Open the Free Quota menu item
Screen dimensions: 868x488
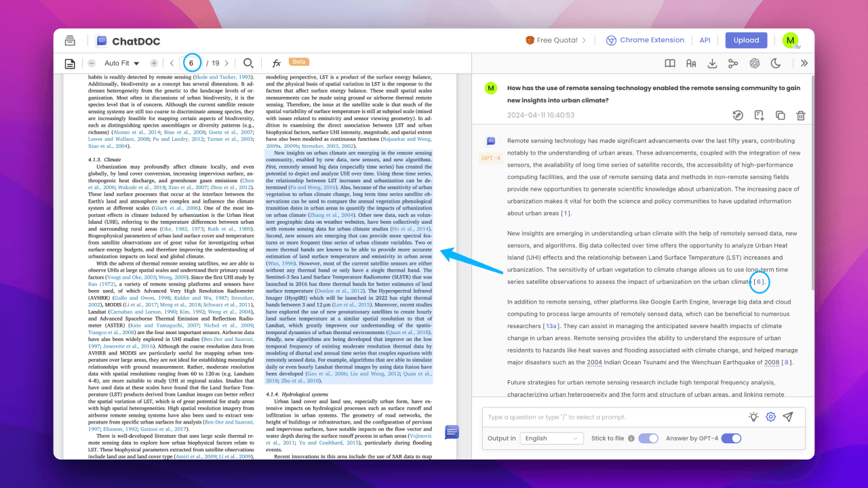tap(555, 40)
